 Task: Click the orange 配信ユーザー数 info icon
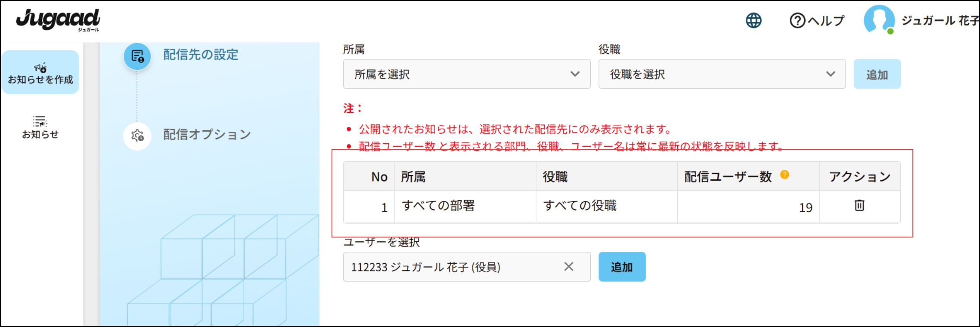coord(785,175)
